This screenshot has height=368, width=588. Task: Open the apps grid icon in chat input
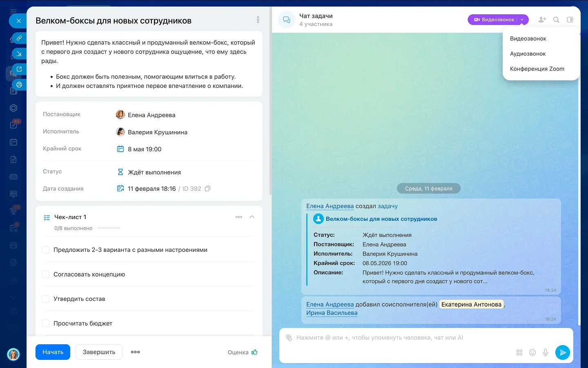519,352
